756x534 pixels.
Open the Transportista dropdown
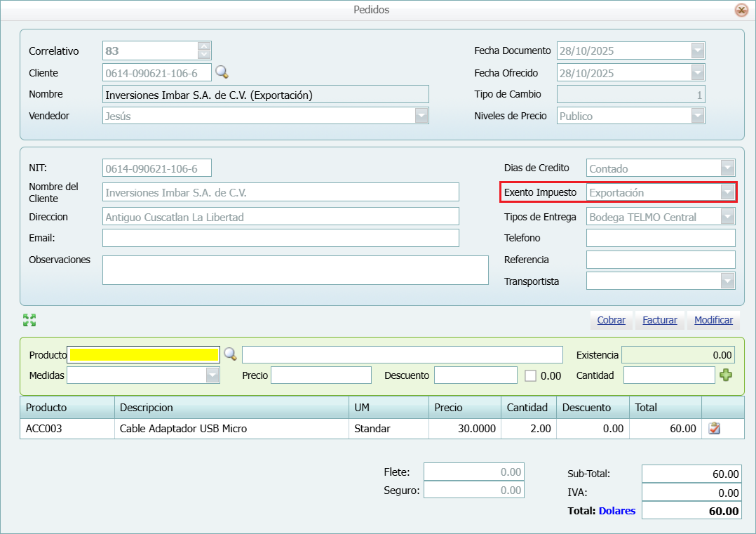(x=728, y=281)
